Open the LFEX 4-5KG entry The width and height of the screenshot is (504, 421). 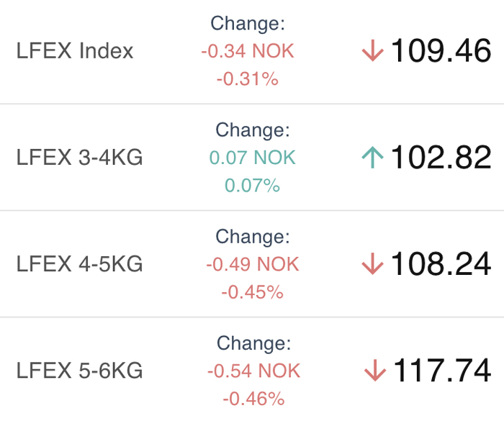point(79,264)
